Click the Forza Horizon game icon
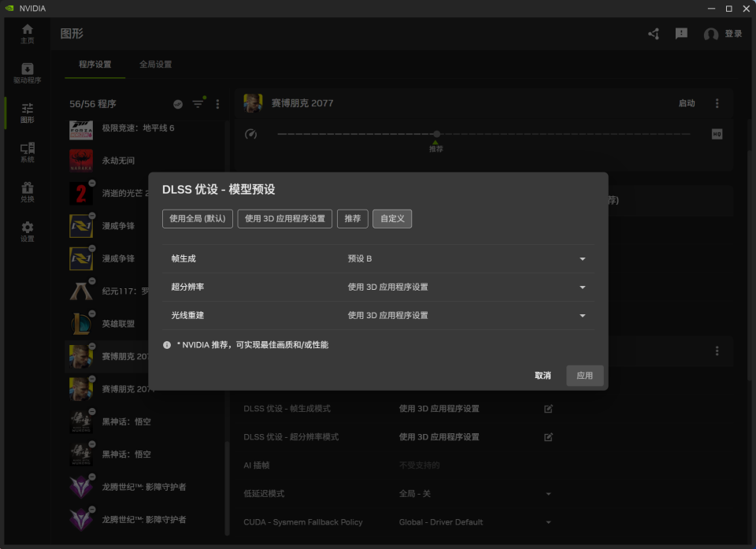 [x=81, y=130]
